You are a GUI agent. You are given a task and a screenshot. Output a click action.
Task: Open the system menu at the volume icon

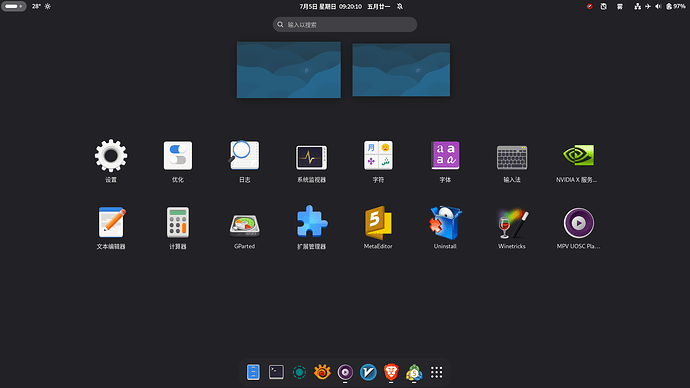[658, 6]
